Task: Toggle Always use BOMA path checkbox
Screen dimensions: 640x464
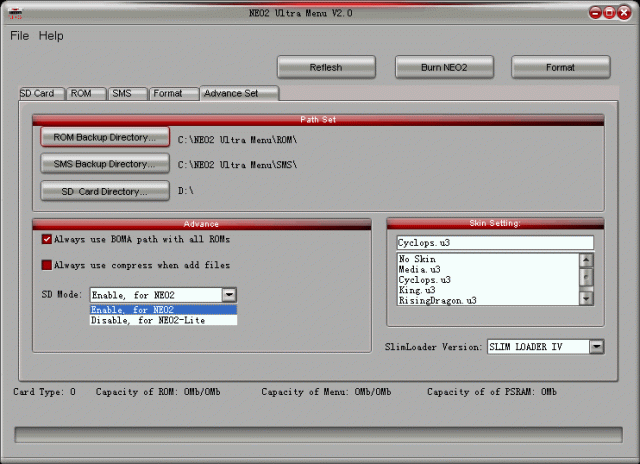Action: click(47, 239)
